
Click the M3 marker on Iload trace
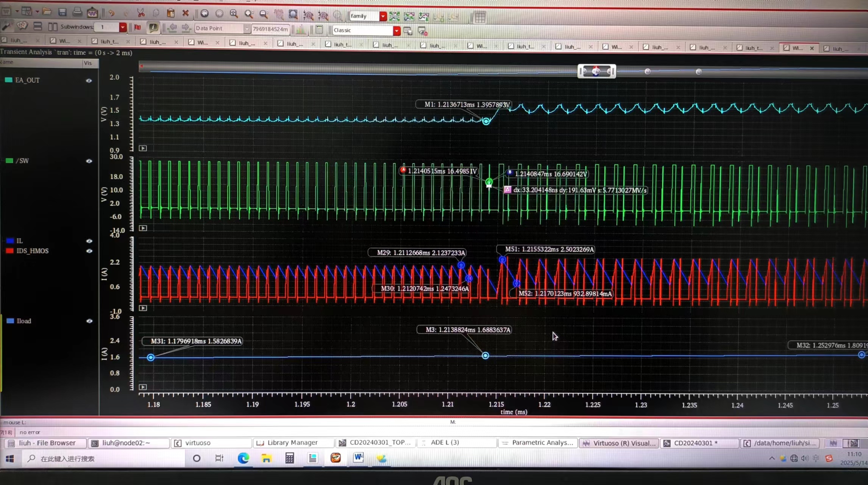pos(485,355)
